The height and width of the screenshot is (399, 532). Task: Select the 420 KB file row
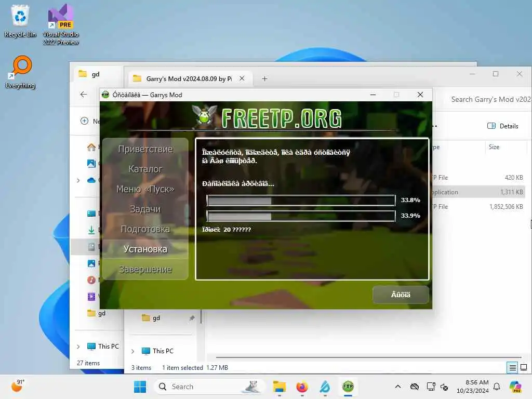coord(478,178)
